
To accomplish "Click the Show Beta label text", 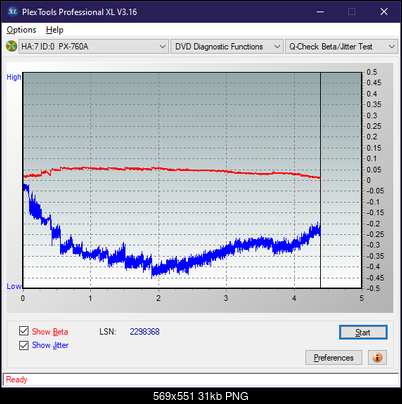I will [x=50, y=332].
